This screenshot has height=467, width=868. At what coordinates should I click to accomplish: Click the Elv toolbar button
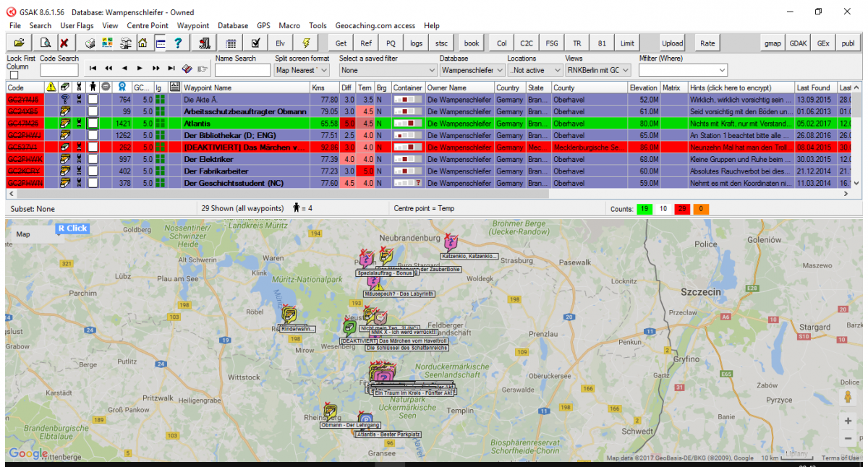tap(280, 43)
